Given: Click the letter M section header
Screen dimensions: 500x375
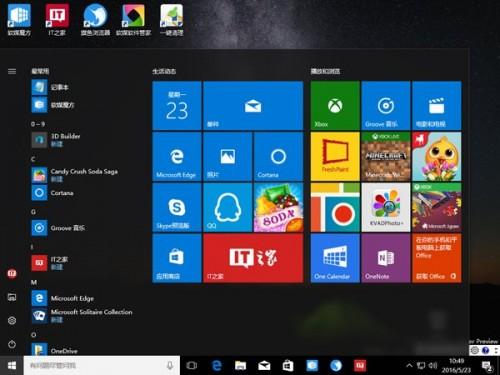Looking at the screenshot, I should tap(34, 282).
